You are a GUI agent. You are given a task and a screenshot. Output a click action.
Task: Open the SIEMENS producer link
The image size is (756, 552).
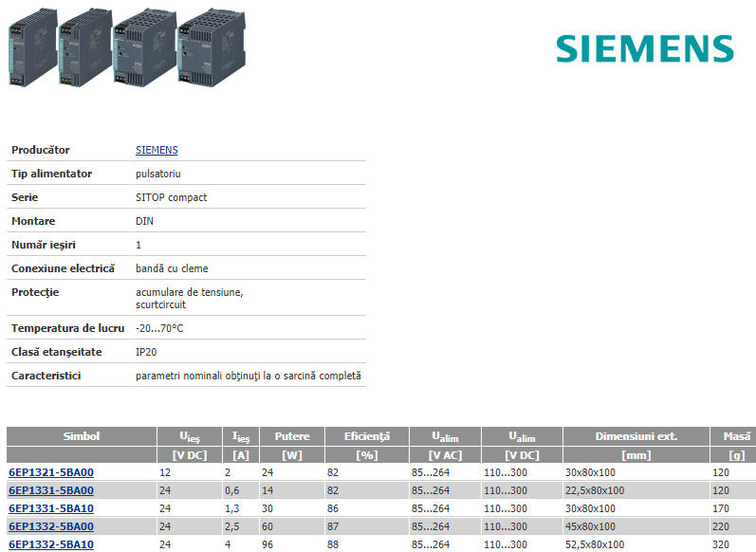[157, 150]
